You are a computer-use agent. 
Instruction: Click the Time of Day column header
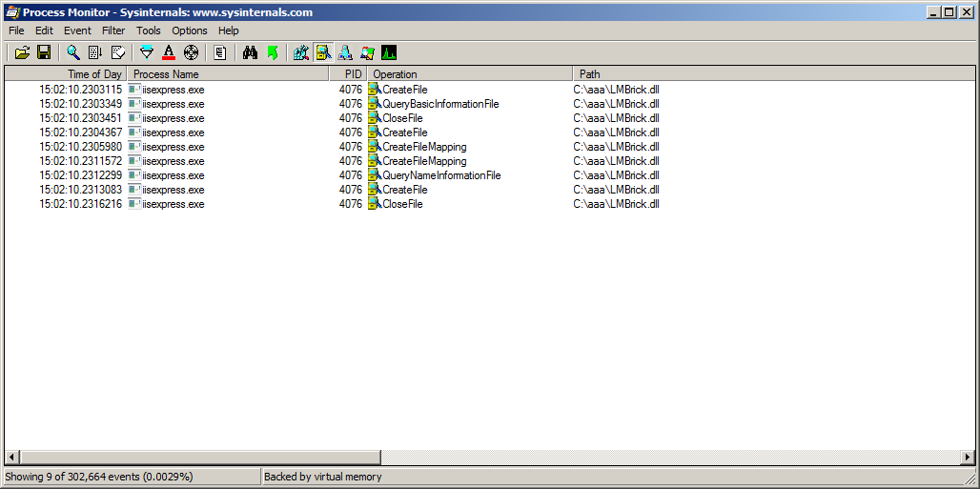66,73
